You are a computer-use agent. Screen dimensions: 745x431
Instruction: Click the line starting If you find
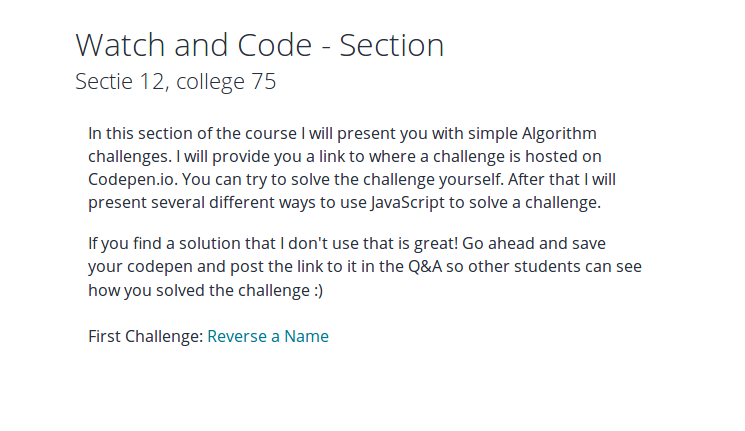[347, 244]
